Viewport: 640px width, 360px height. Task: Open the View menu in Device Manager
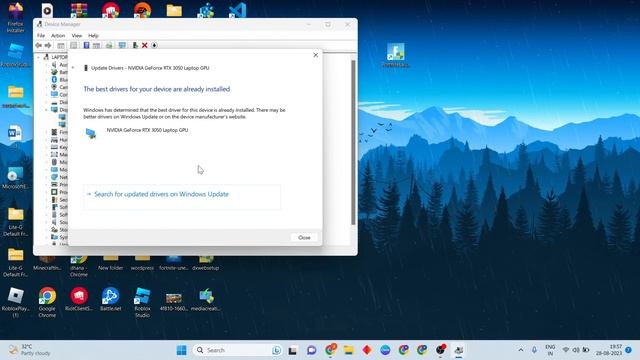click(x=77, y=36)
